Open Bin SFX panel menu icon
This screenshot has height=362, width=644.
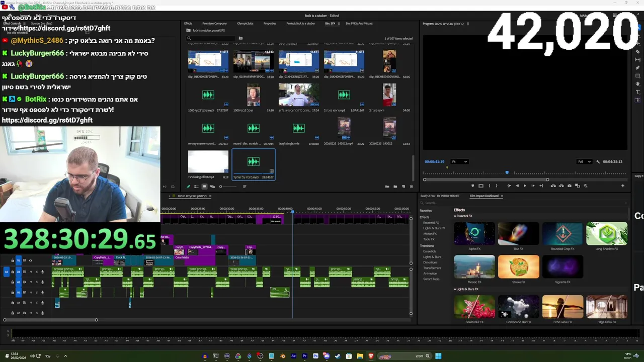tap(339, 24)
